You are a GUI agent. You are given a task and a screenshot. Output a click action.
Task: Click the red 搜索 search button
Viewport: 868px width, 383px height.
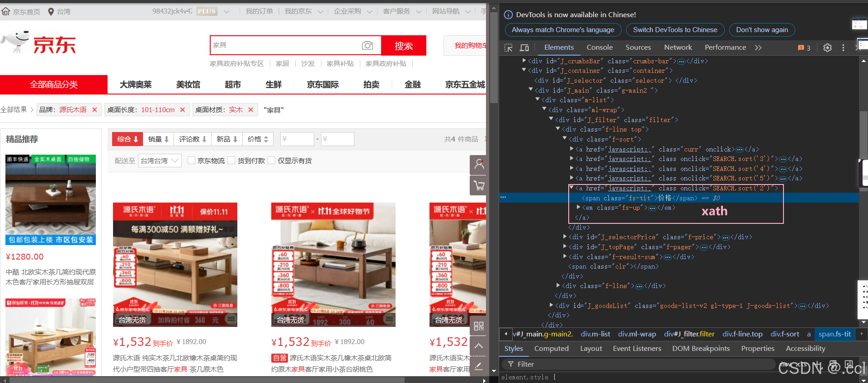click(403, 46)
